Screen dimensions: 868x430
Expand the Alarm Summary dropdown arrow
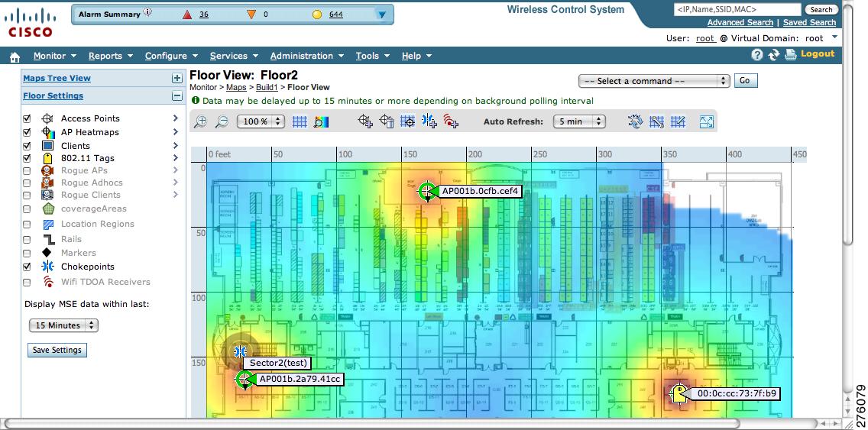(x=381, y=15)
